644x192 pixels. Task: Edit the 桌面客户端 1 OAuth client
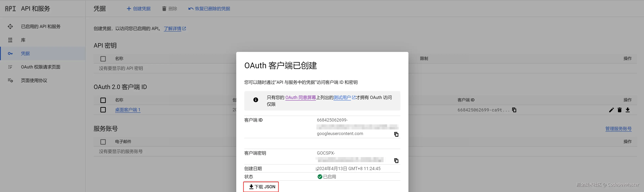pyautogui.click(x=611, y=110)
